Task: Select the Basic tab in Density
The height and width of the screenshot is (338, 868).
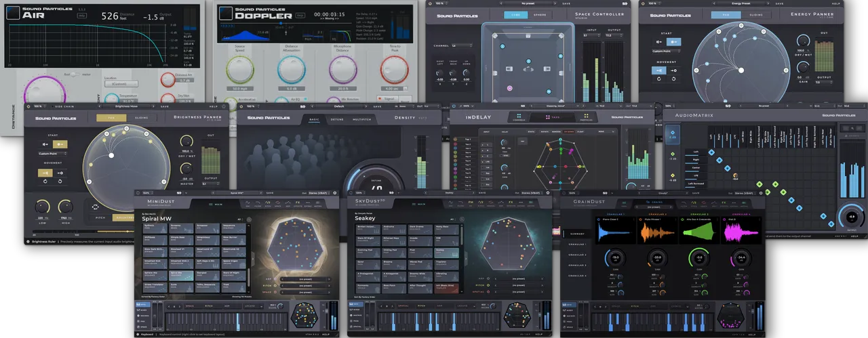Action: click(315, 118)
